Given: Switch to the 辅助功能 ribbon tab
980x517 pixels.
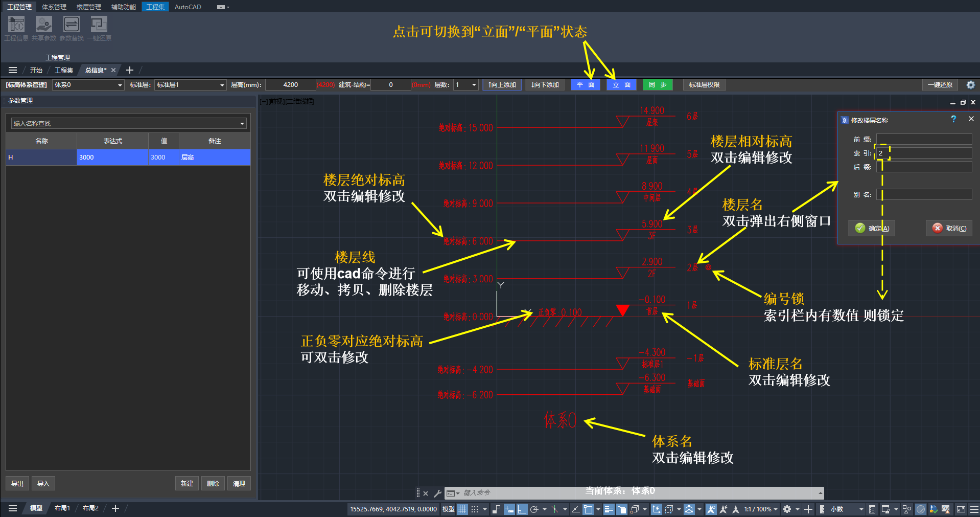Looking at the screenshot, I should (124, 7).
